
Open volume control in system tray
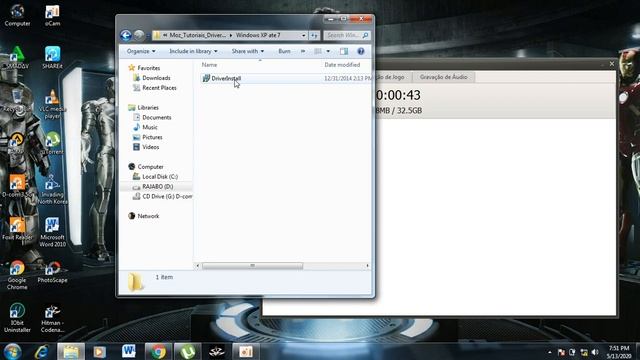pyautogui.click(x=595, y=352)
